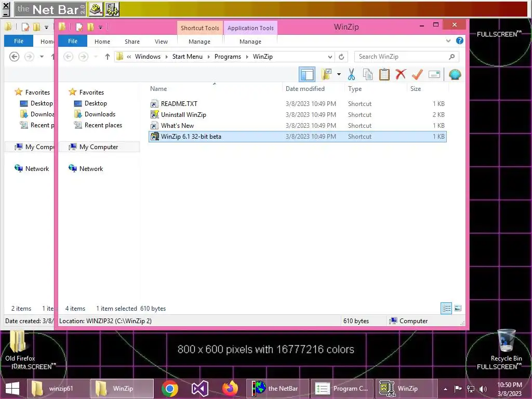Open the recent locations dropdown in WinZip window
Viewport: 532px width, 399px height.
tap(96, 57)
